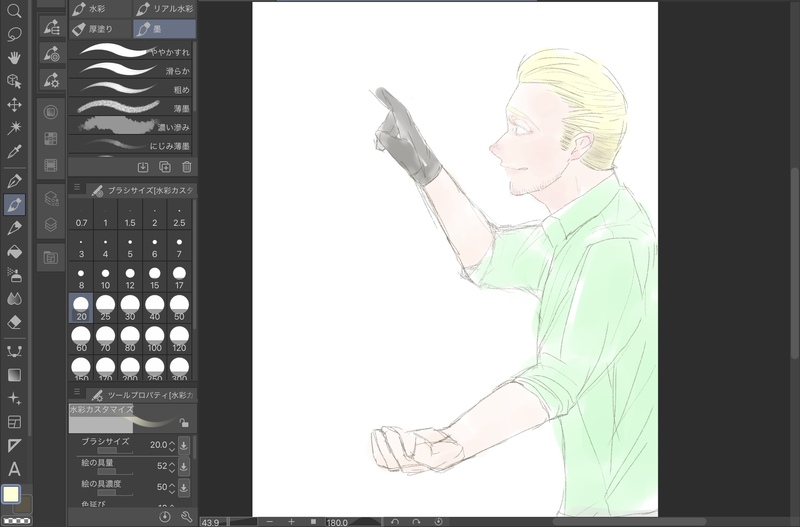Select the Ruler triangle tool

click(x=14, y=445)
